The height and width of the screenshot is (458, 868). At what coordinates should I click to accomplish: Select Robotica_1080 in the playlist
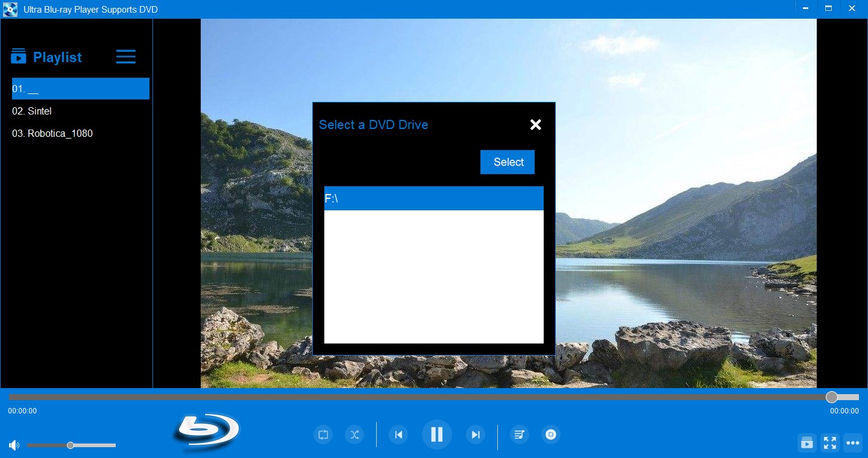pyautogui.click(x=81, y=133)
